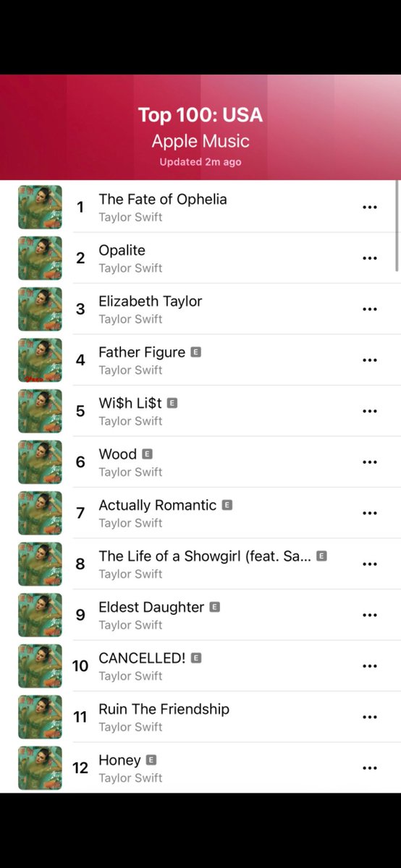Click album cover beside CANCELLED!
Viewport: 401px width, 868px height.
click(x=40, y=666)
